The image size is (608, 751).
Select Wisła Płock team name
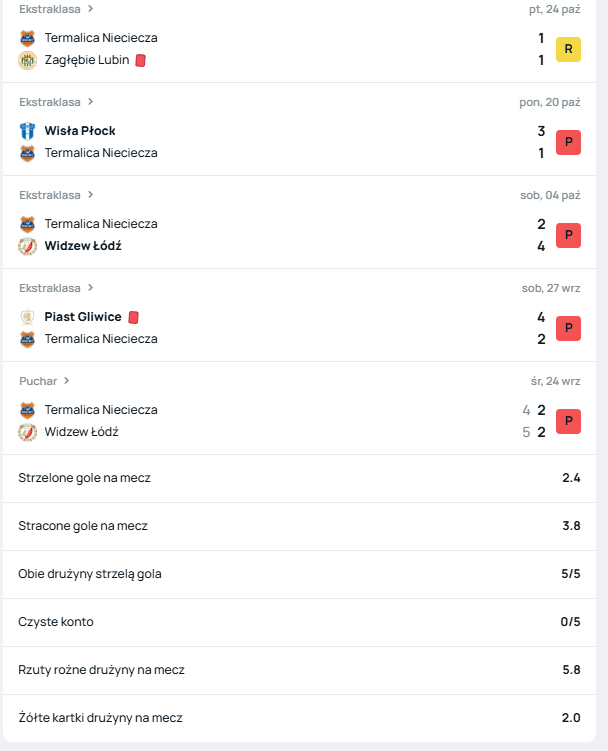(80, 131)
